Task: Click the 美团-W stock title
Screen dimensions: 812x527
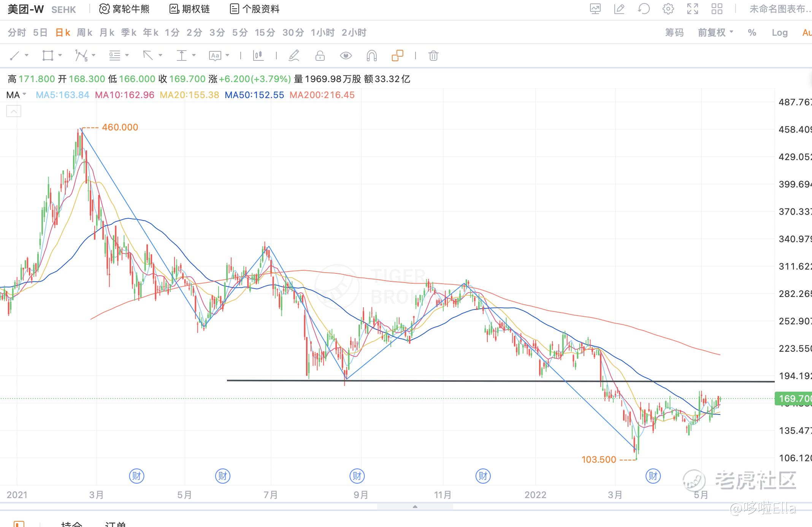Action: [x=26, y=9]
